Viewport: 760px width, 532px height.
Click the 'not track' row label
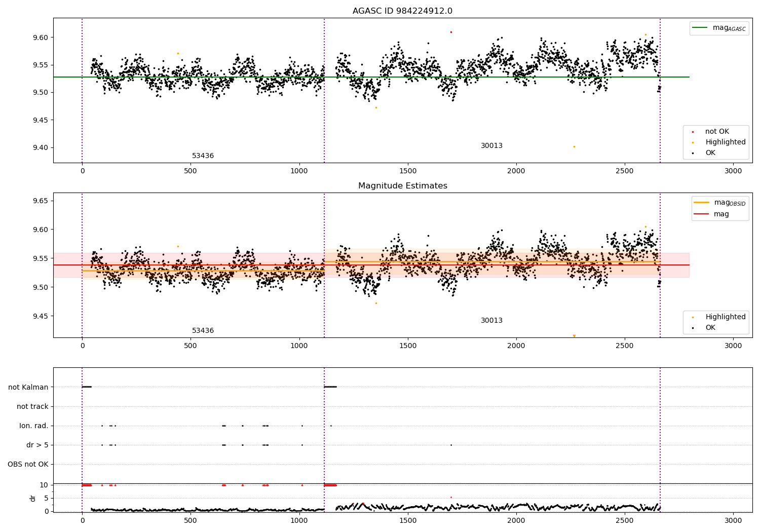(32, 406)
